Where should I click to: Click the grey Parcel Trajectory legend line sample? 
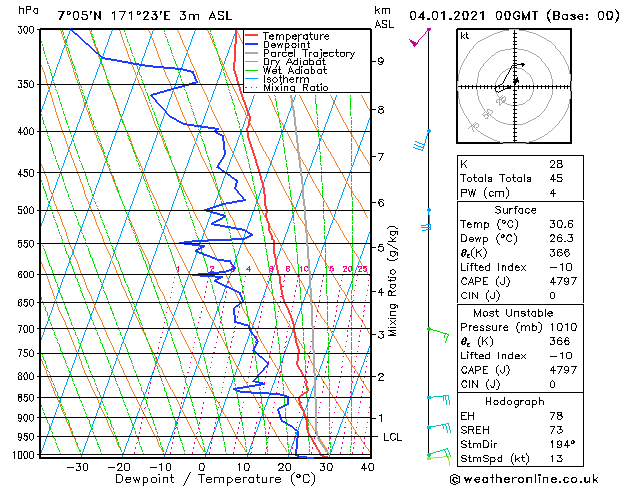(x=252, y=53)
